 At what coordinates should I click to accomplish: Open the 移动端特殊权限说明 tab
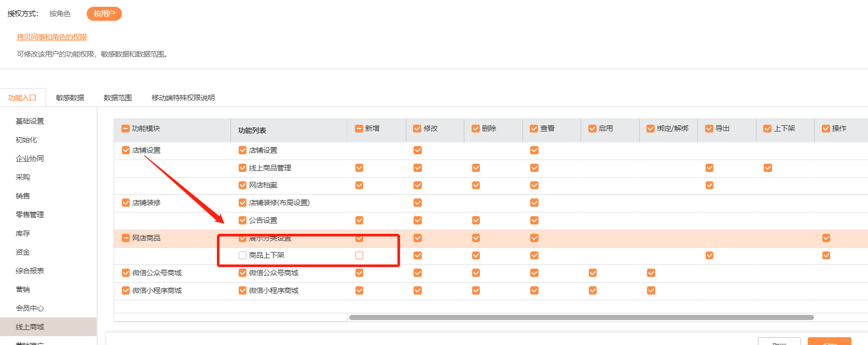183,98
